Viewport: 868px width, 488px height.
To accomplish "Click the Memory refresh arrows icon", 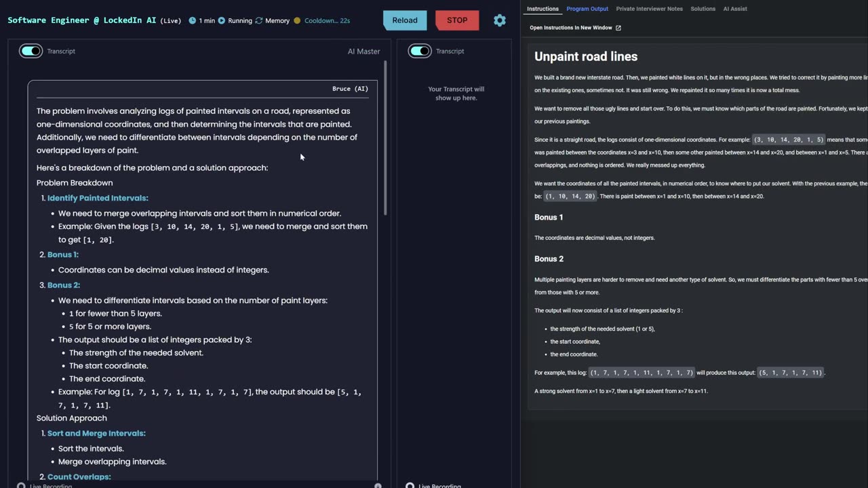I will tap(258, 21).
